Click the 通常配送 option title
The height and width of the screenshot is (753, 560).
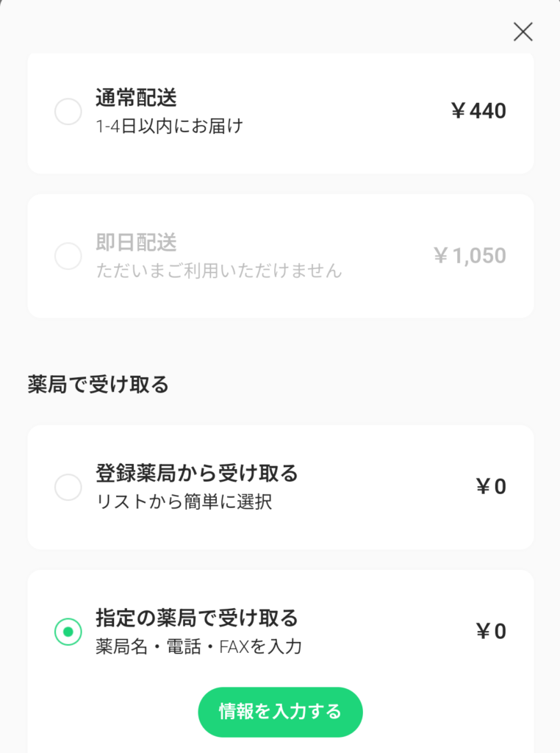click(x=136, y=97)
